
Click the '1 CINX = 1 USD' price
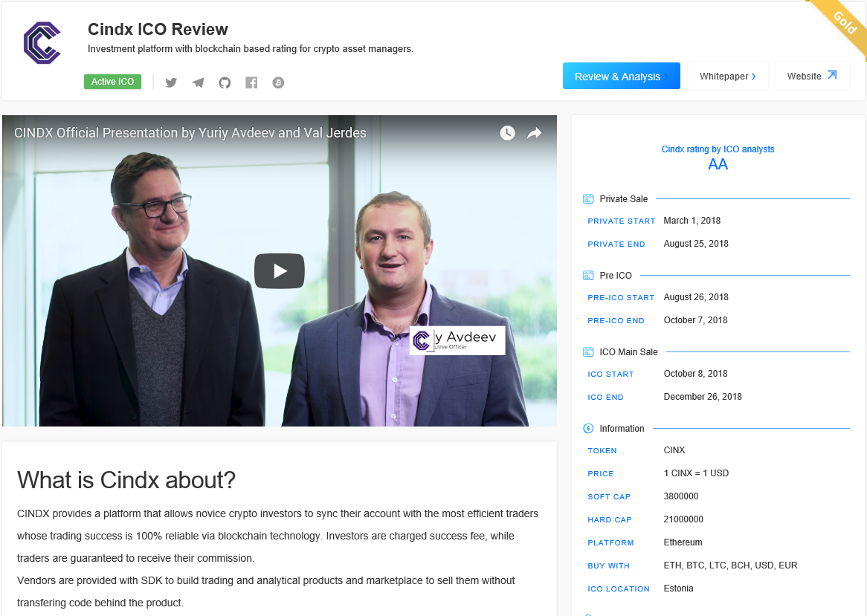(x=695, y=473)
